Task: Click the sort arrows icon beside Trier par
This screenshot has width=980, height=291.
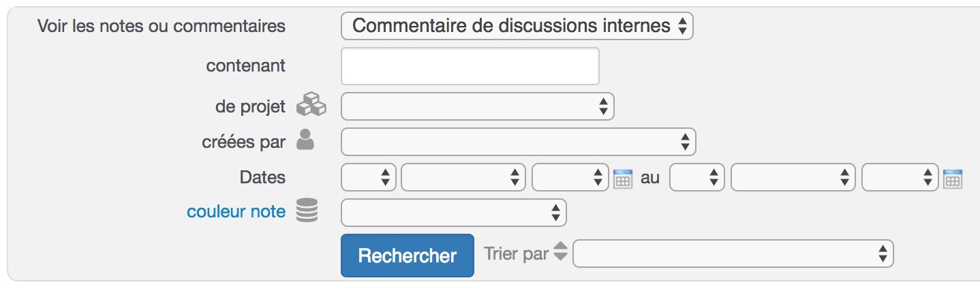Action: [x=560, y=251]
